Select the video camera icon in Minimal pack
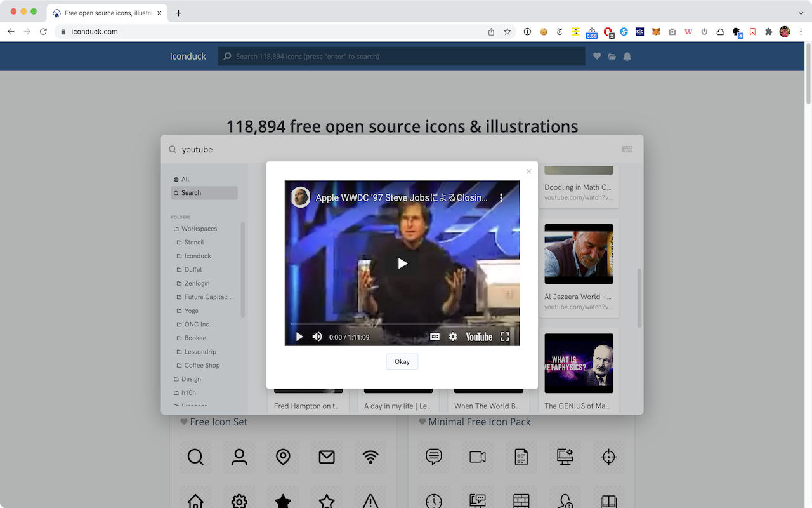The width and height of the screenshot is (812, 508). (477, 457)
